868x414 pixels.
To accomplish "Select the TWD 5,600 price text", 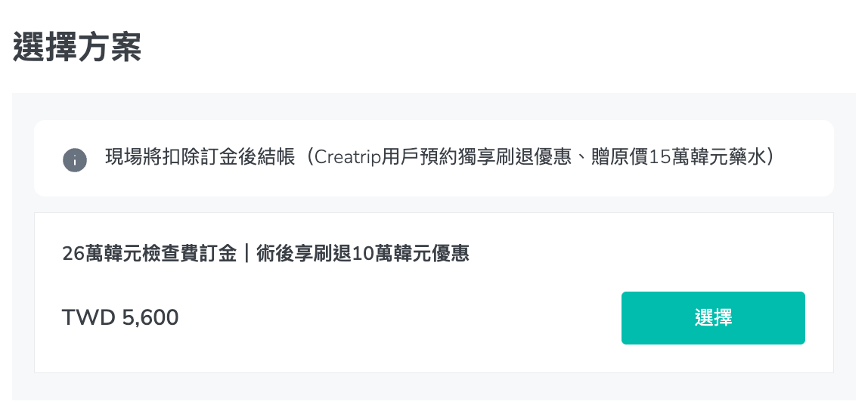I will (120, 317).
